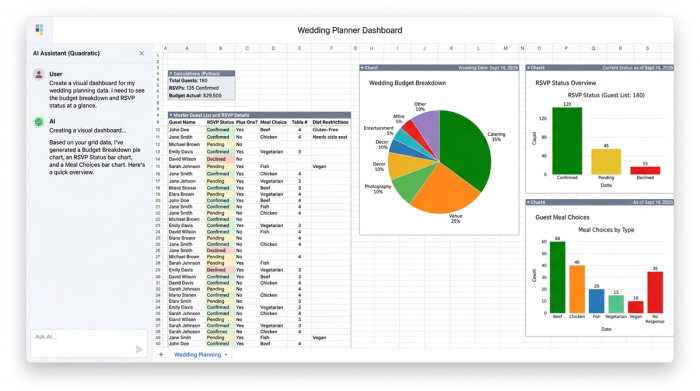Click the No Response bar in Meal chart

[x=655, y=292]
